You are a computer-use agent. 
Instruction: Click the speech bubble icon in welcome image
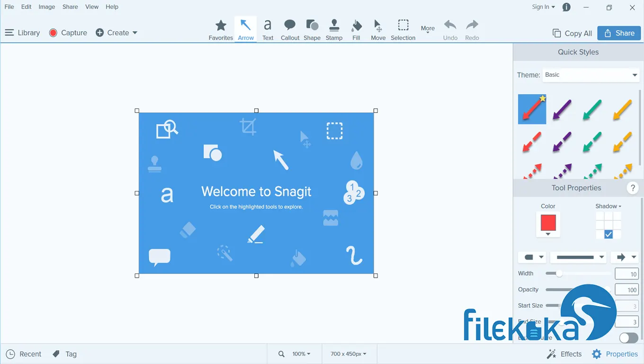tap(160, 257)
